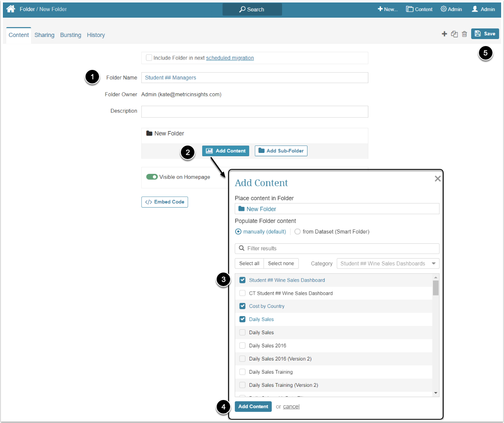Viewport: 504px width, 423px height.
Task: Open the Search box in header
Action: (252, 9)
